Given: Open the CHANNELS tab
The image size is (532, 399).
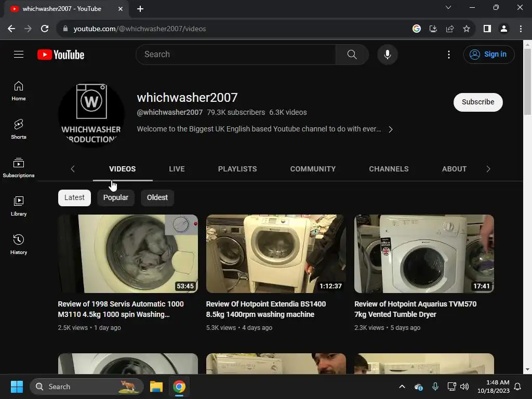Looking at the screenshot, I should pyautogui.click(x=389, y=169).
